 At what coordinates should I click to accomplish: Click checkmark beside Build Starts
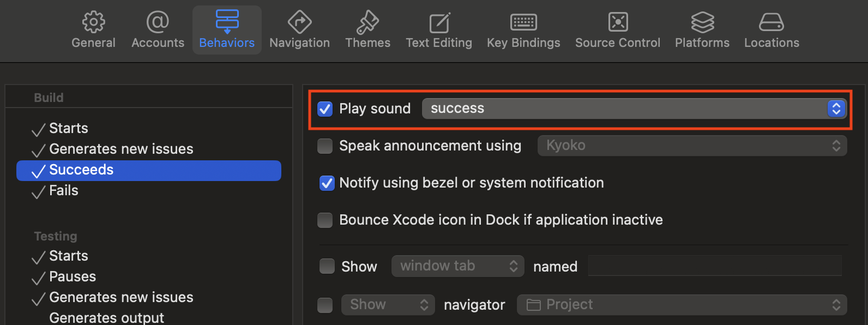click(x=38, y=129)
